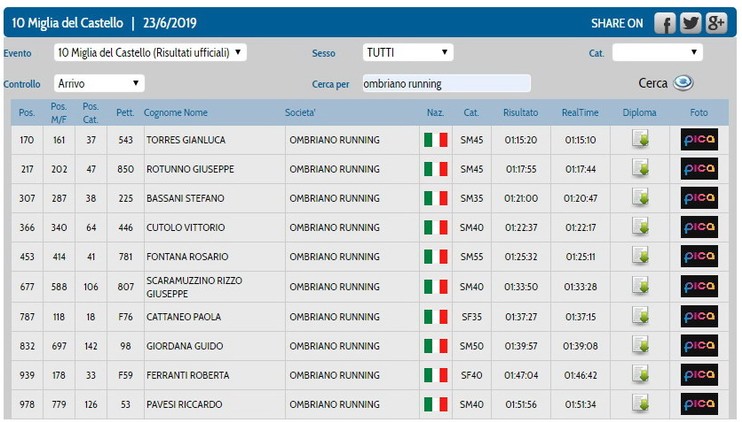Click the Risultato column header
Viewport: 742px width, 422px height.
[x=521, y=113]
